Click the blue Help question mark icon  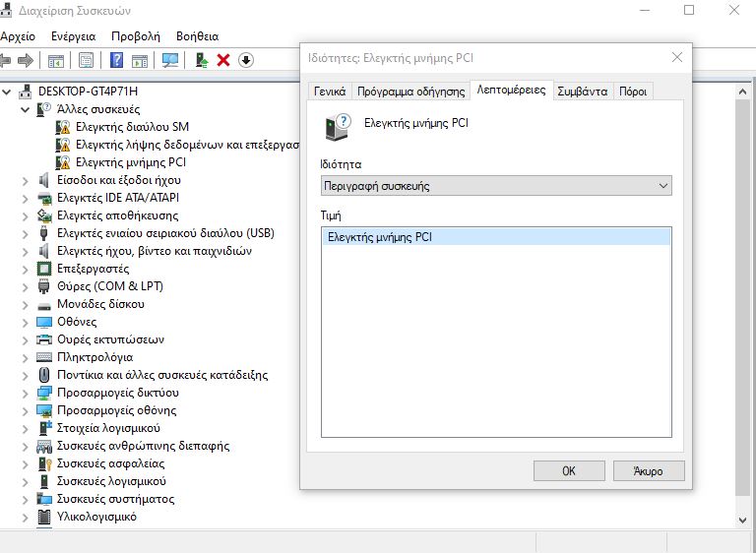117,60
